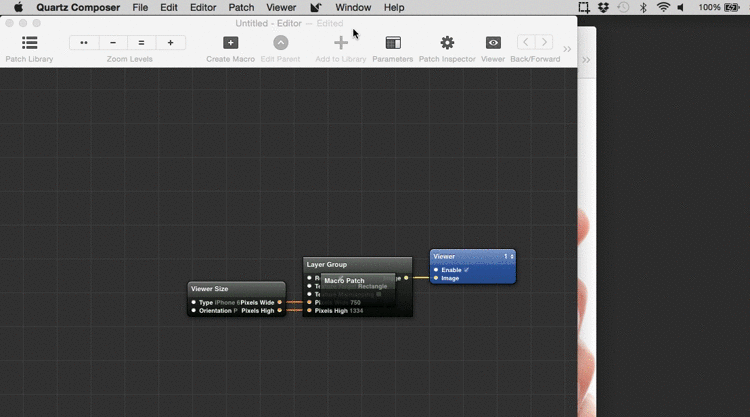Open the Viewer Size Orientation dropdown value
The width and height of the screenshot is (750, 417).
click(x=235, y=311)
